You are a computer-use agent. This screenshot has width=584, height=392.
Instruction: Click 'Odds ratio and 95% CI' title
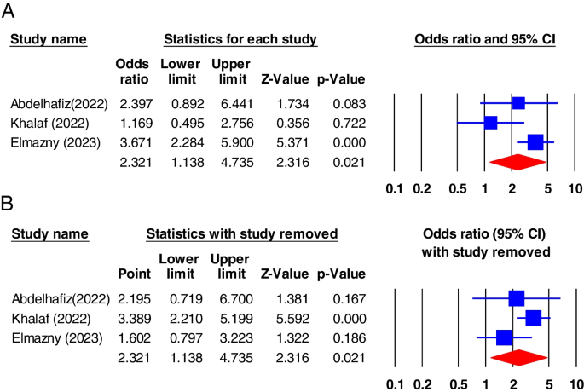pos(484,39)
